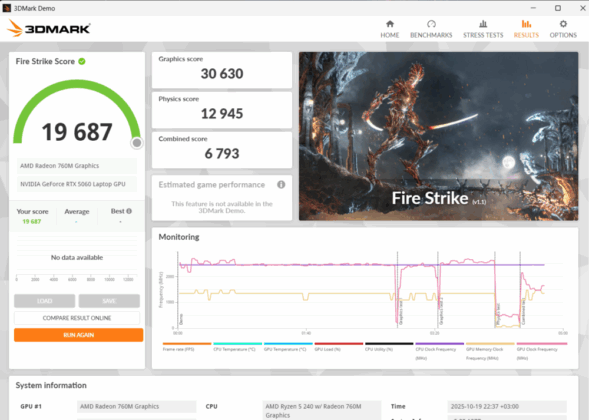Click the Demo marker at chart start
The image size is (589, 420).
pyautogui.click(x=181, y=319)
